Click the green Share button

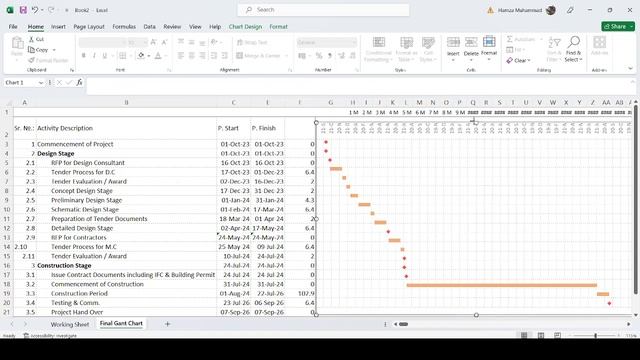618,27
